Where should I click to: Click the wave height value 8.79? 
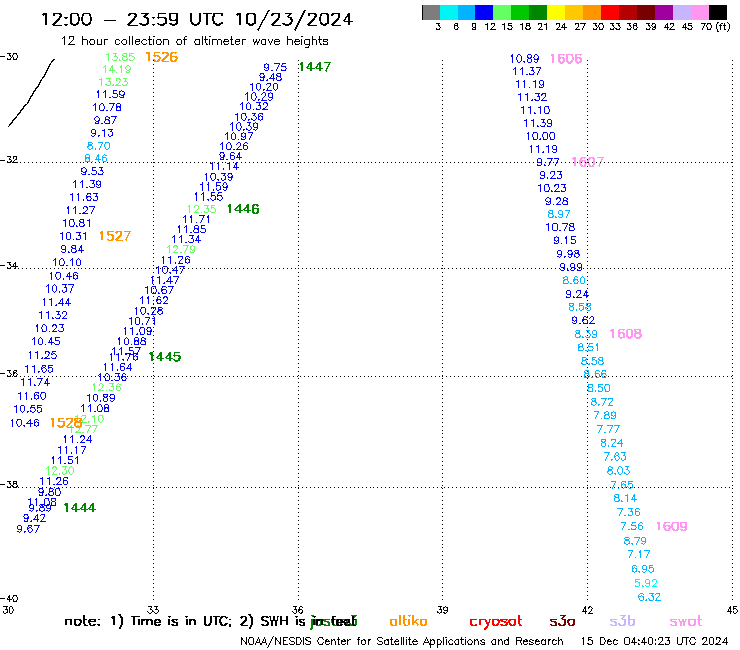tap(635, 541)
